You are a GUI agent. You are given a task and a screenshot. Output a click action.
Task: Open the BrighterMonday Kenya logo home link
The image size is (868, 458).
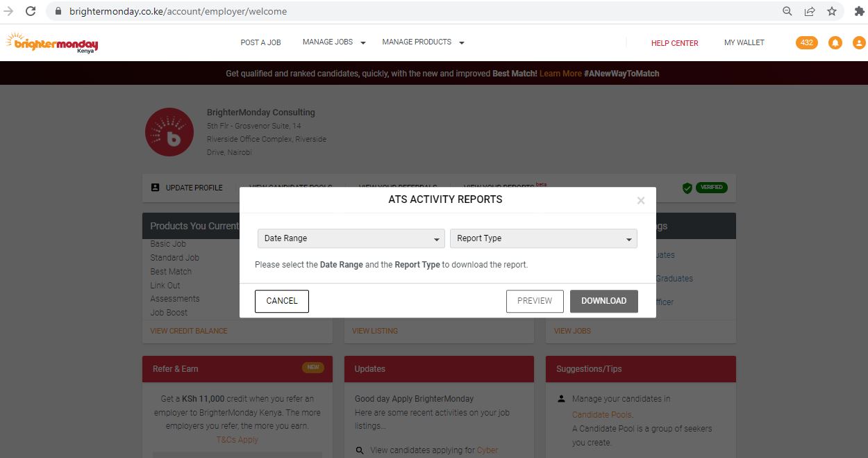(x=52, y=43)
